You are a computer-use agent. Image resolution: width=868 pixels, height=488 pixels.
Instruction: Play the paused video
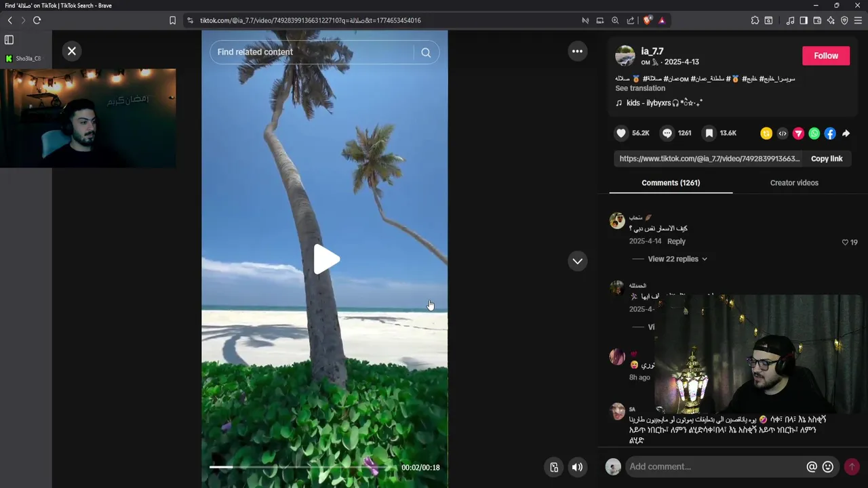point(325,260)
